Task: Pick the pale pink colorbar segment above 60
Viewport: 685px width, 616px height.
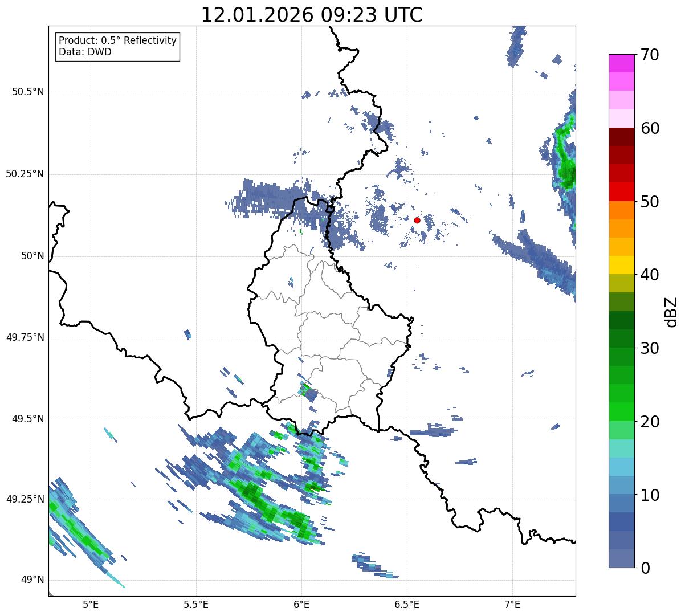Action: pos(621,119)
